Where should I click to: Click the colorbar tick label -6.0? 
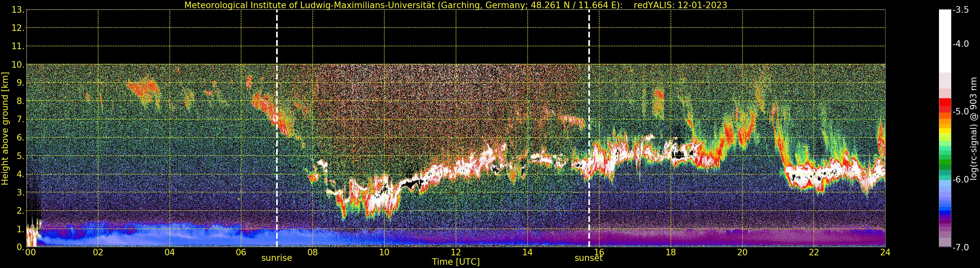pos(960,180)
